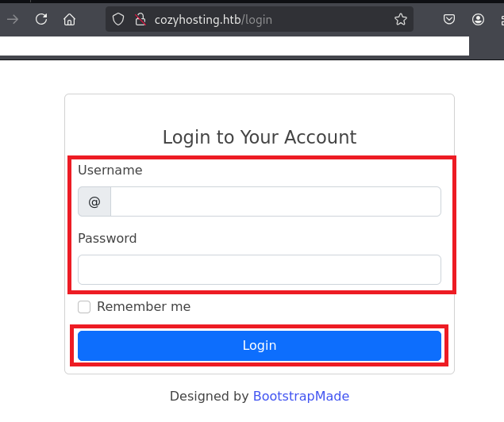Image resolution: width=504 pixels, height=422 pixels.
Task: Reload the current page
Action: 41,19
